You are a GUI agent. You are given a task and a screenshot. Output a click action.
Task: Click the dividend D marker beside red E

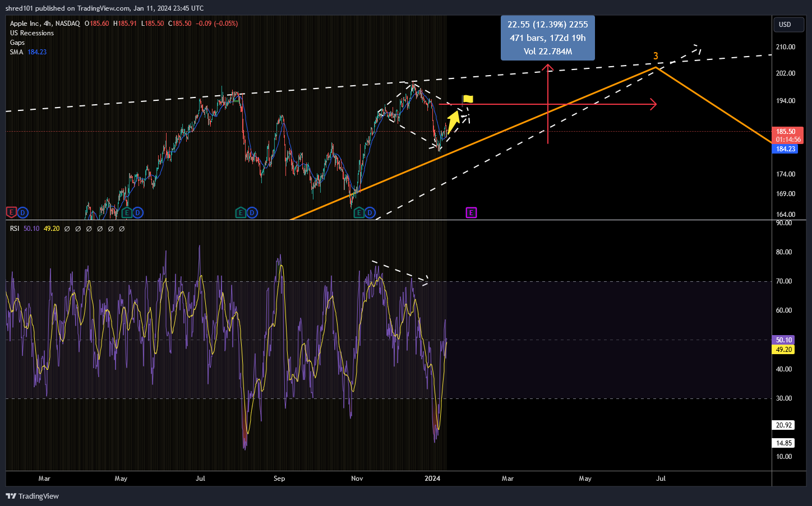click(22, 212)
